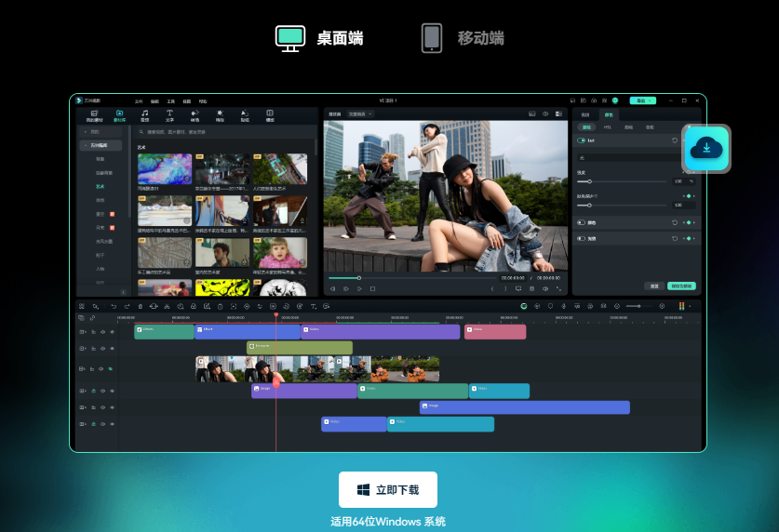The width and height of the screenshot is (779, 532).
Task: Open the LUT preset selection field
Action: pyautogui.click(x=630, y=158)
